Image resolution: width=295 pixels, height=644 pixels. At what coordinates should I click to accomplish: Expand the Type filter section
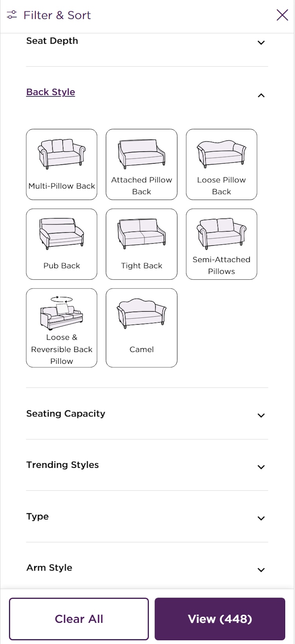tap(261, 518)
